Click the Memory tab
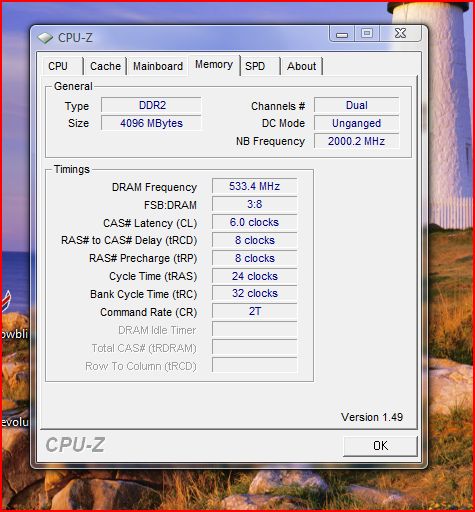475x512 pixels. 214,65
